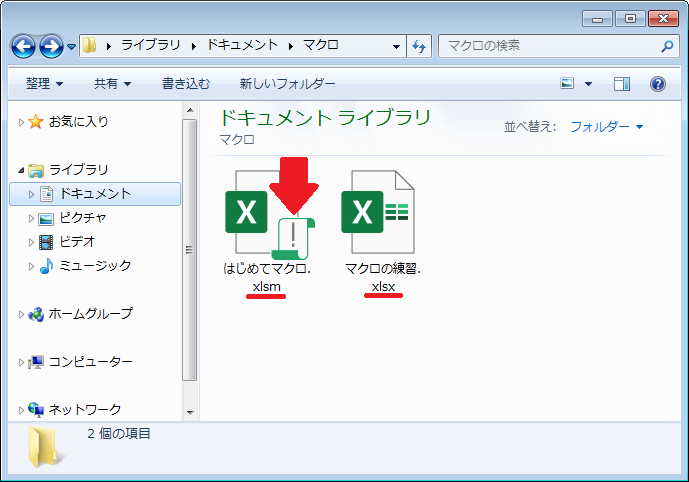Click the folder icon in details pane
Image resolution: width=689 pixels, height=482 pixels.
pyautogui.click(x=45, y=446)
